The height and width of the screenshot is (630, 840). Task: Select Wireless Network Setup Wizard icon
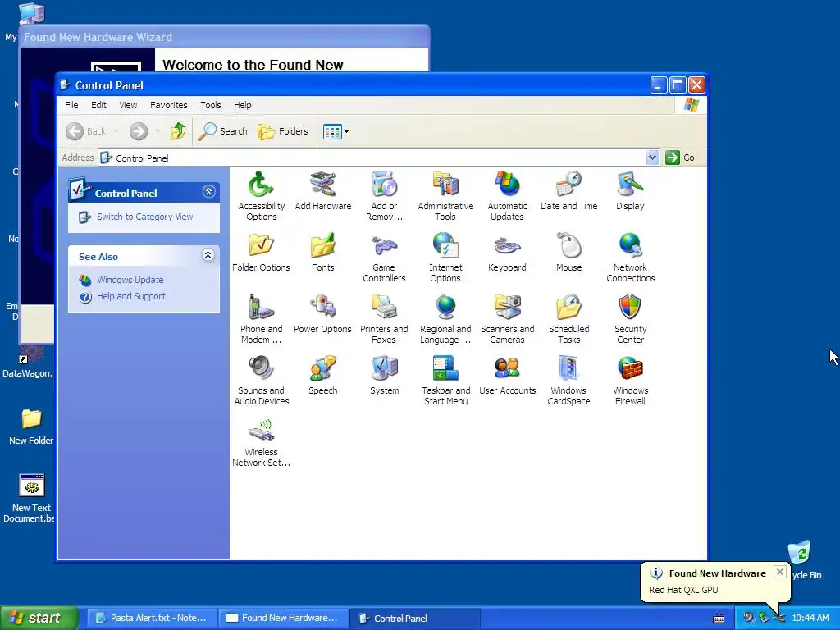261,442
